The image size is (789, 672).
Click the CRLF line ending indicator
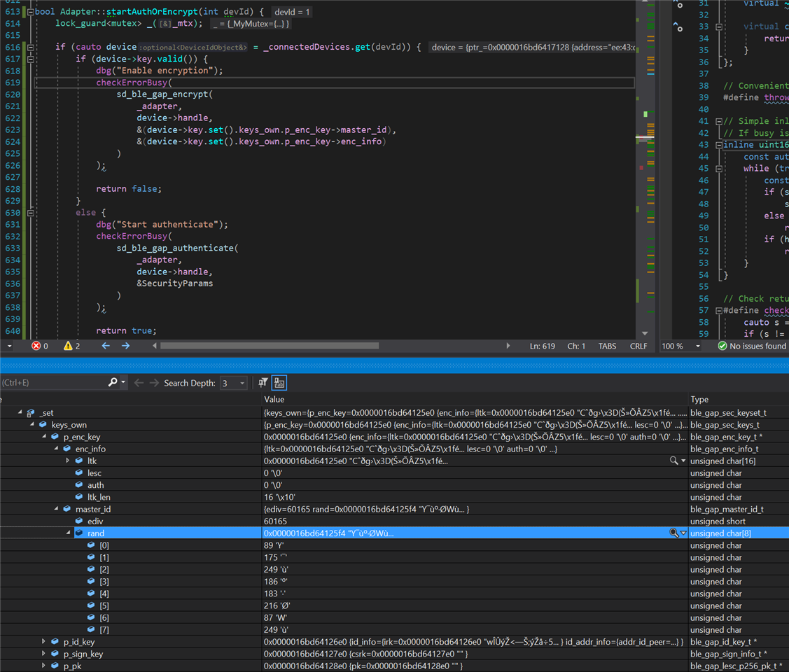pyautogui.click(x=638, y=346)
